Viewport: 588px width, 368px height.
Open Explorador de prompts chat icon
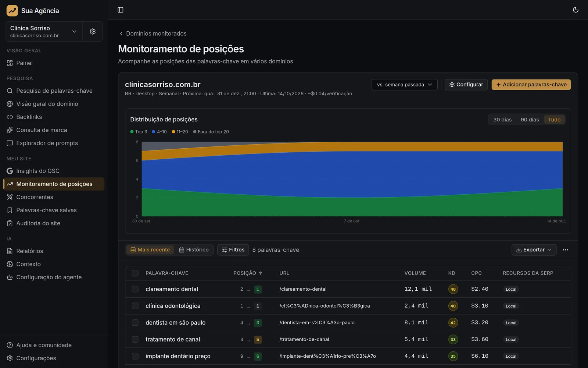tap(10, 143)
